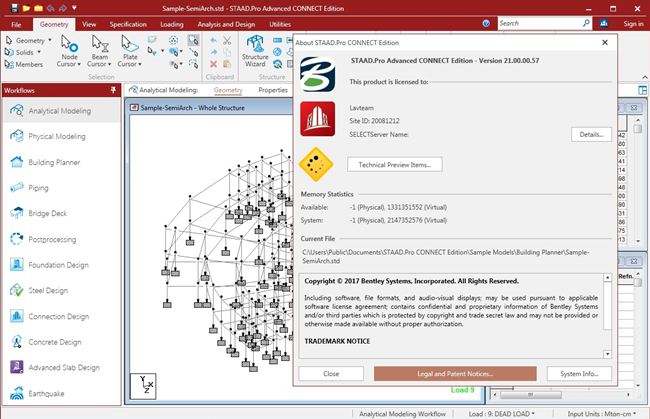The image size is (650, 419).
Task: Click copyright text scroll up arrow
Action: coord(607,277)
